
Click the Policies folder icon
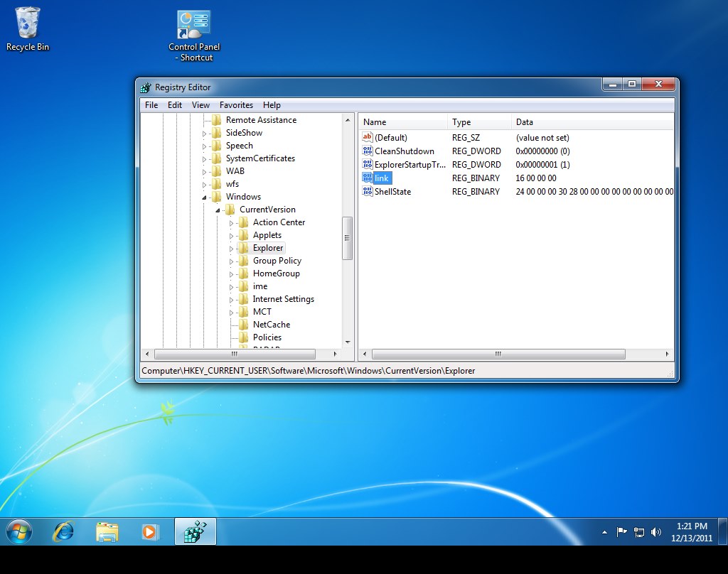(243, 337)
